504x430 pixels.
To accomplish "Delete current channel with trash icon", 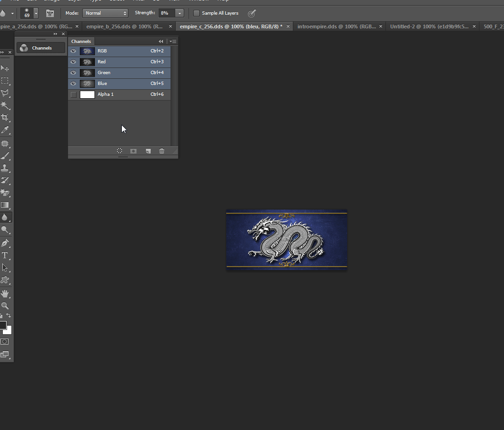I will (162, 151).
